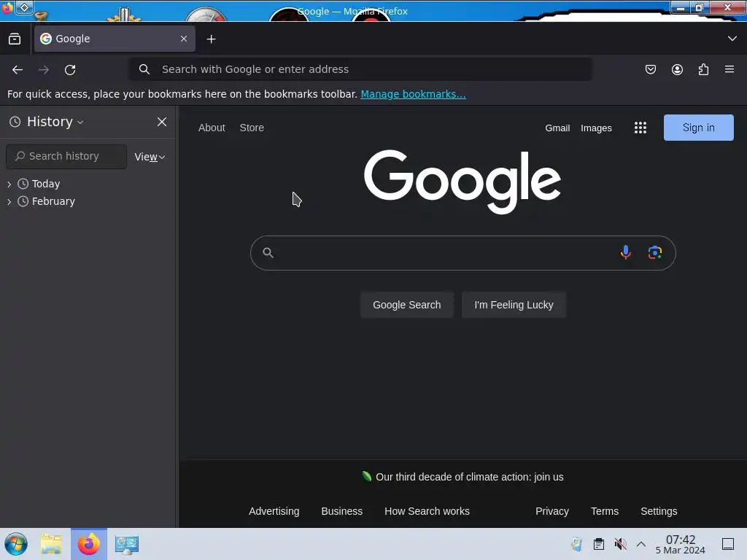Open system settings taskbar icon
Screen dimensions: 747x560
click(x=126, y=544)
